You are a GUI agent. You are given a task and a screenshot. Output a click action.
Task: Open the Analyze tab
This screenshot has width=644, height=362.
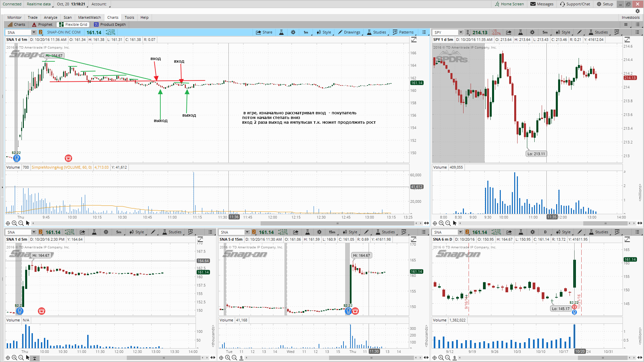click(51, 17)
